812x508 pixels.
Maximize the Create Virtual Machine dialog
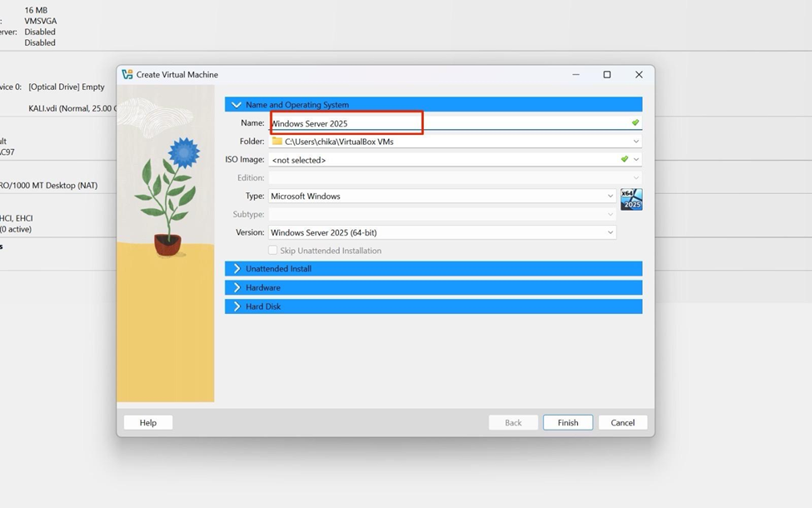click(607, 75)
